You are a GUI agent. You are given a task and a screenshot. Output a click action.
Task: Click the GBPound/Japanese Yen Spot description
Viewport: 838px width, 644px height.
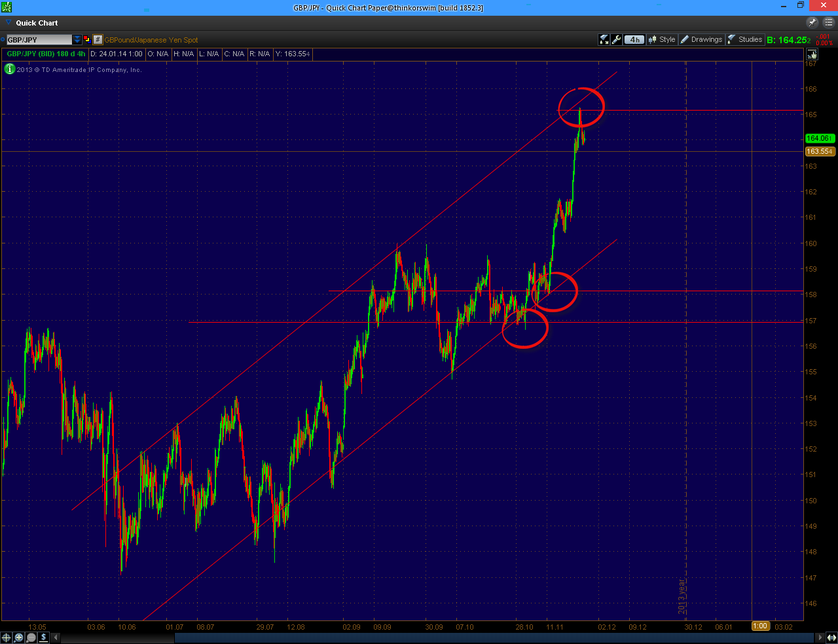(151, 40)
